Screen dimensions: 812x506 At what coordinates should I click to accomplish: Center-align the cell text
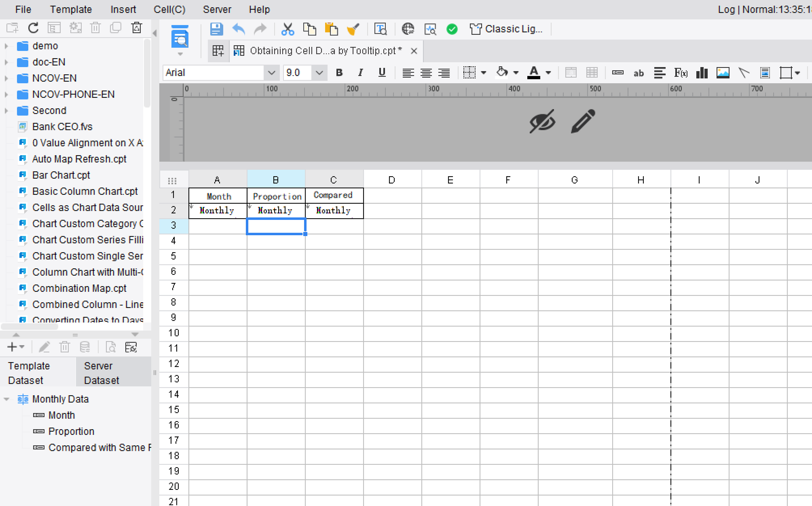[x=426, y=73]
